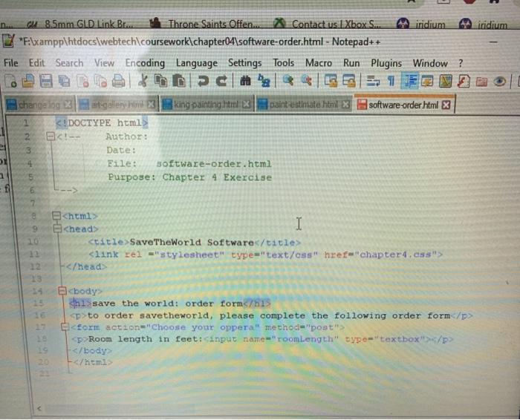Close the art-gallery.html tab

point(151,105)
